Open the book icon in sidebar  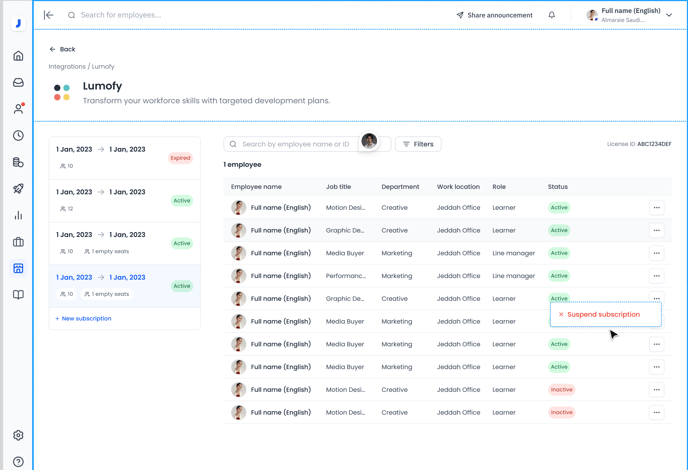coord(18,295)
